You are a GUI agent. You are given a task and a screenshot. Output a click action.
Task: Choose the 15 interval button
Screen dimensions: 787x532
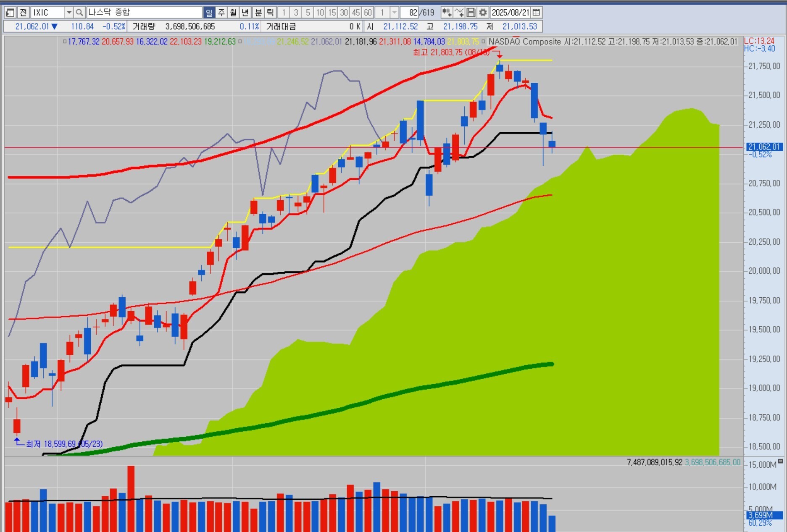click(332, 13)
